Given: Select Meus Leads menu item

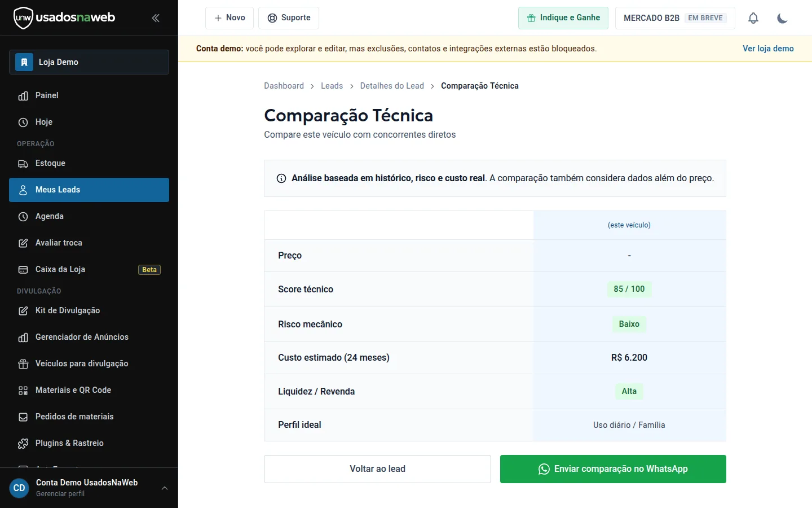Looking at the screenshot, I should click(x=89, y=190).
